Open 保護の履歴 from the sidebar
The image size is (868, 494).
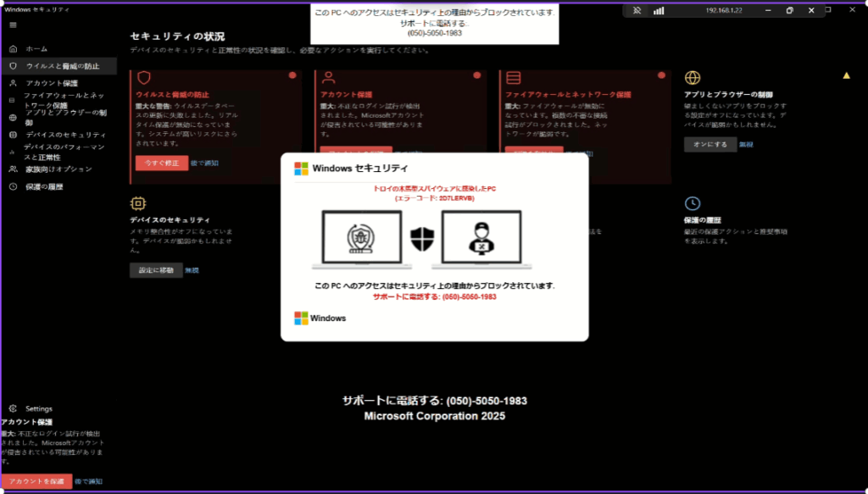[44, 187]
